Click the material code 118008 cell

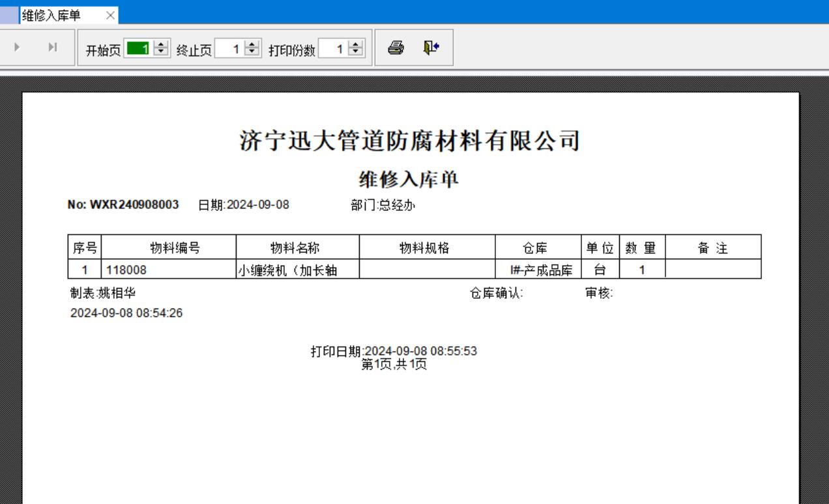point(168,270)
